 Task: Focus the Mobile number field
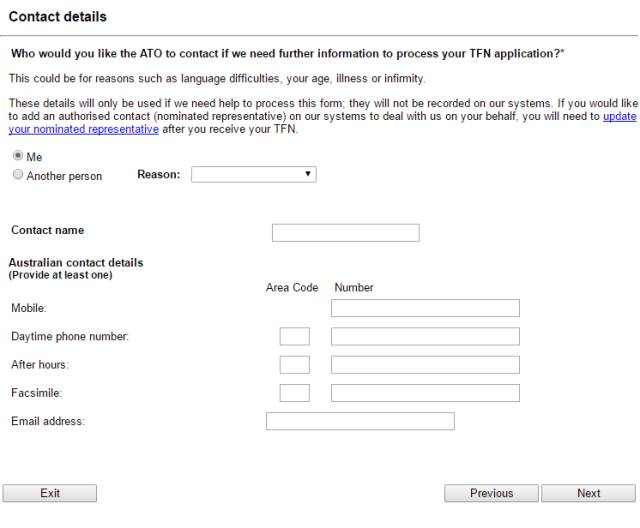[x=425, y=308]
